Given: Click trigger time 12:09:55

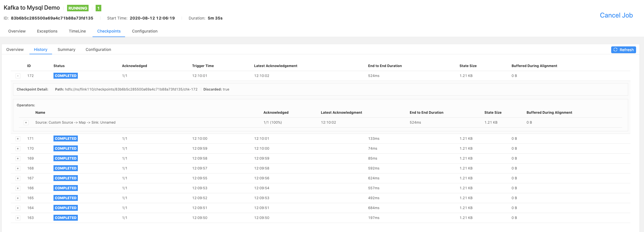Looking at the screenshot, I should pyautogui.click(x=200, y=178).
